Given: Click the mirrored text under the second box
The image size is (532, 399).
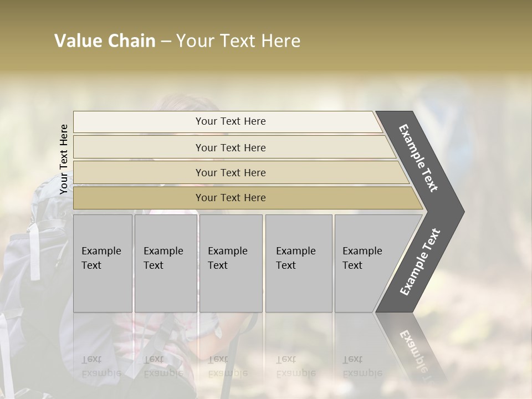Looking at the screenshot, I should (x=163, y=366).
